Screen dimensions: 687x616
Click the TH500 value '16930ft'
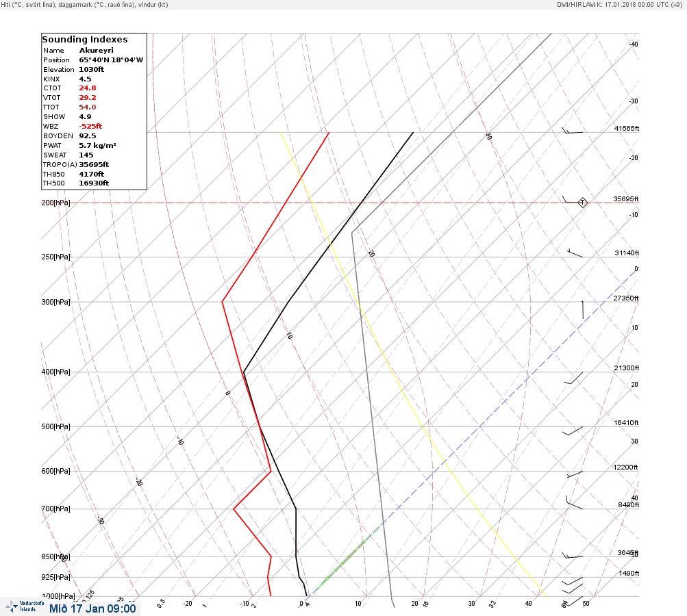click(94, 183)
